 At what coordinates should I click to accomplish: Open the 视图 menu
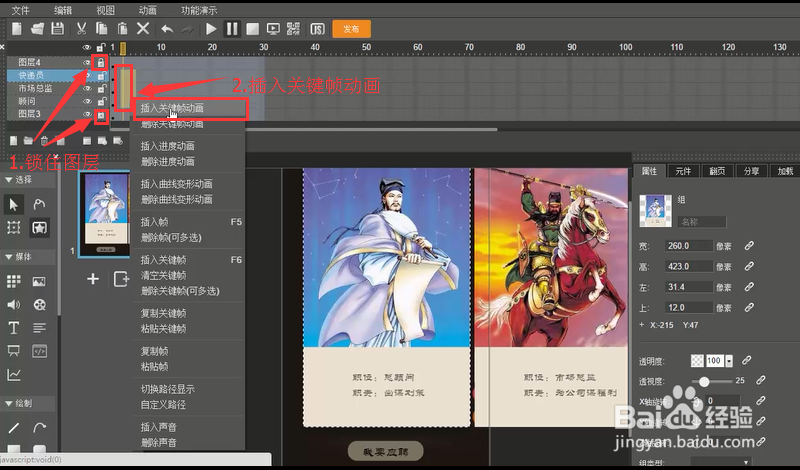[105, 10]
